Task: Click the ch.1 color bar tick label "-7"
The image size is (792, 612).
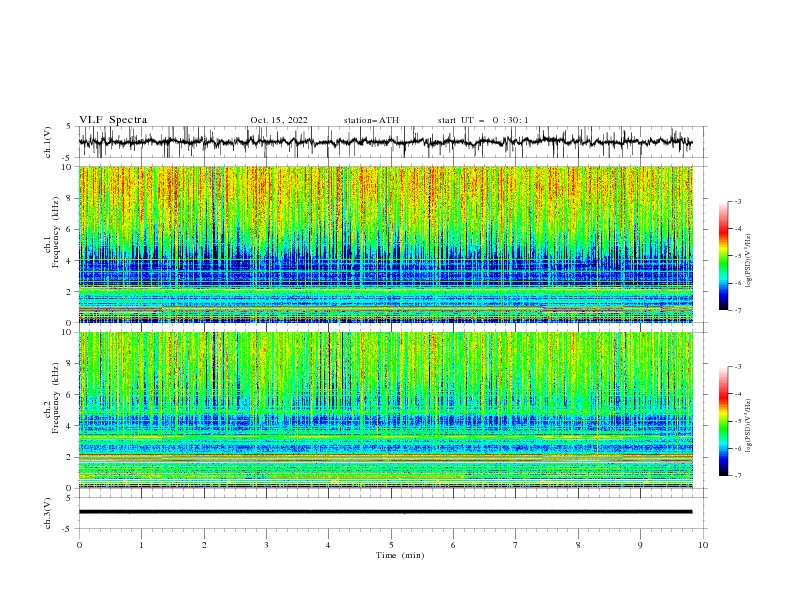Action: tap(737, 310)
